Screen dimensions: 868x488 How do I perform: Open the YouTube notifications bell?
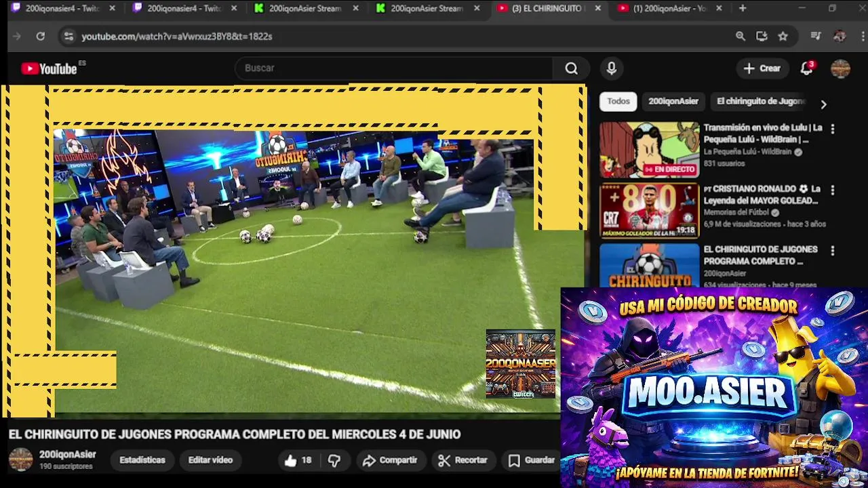click(806, 68)
